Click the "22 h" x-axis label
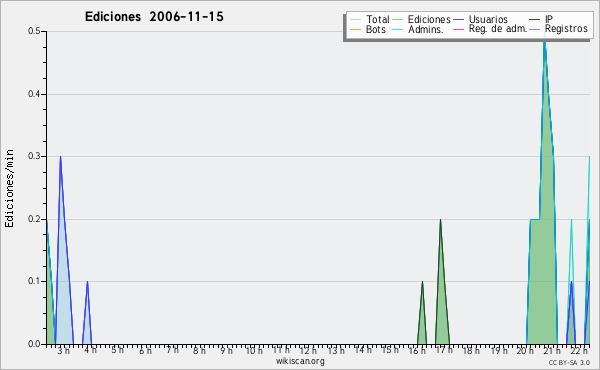This screenshot has height=370, width=600. click(x=579, y=351)
